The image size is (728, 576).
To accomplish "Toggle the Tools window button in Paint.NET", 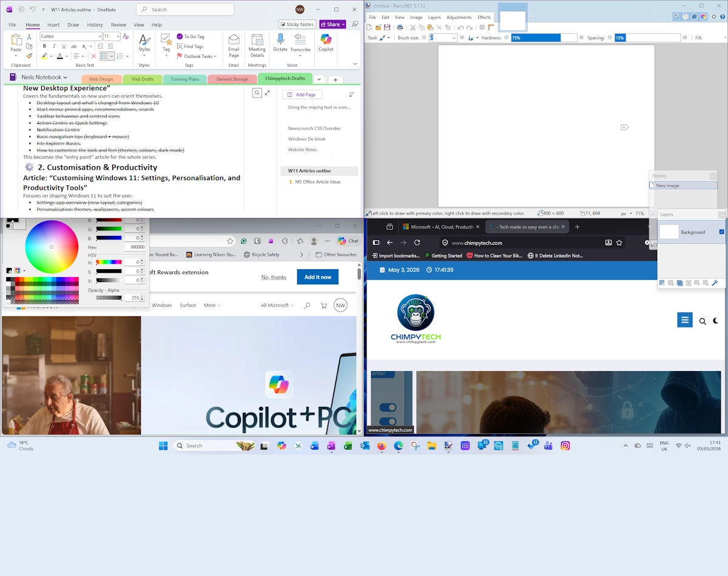I will (676, 17).
